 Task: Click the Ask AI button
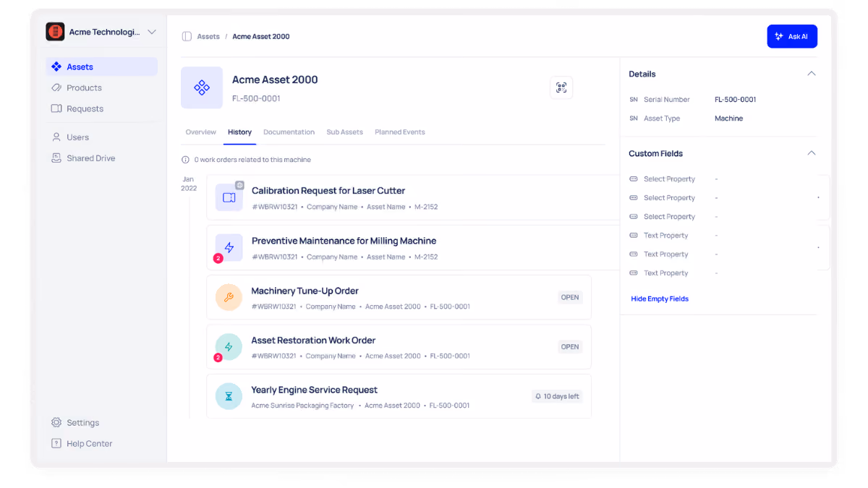[x=792, y=36]
